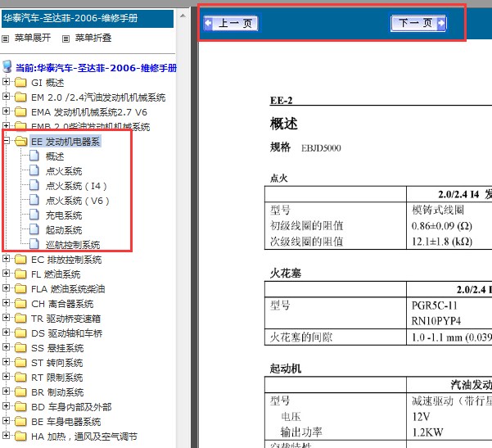The height and width of the screenshot is (448, 492).
Task: Click the DS folder icon
Action: pos(20,333)
